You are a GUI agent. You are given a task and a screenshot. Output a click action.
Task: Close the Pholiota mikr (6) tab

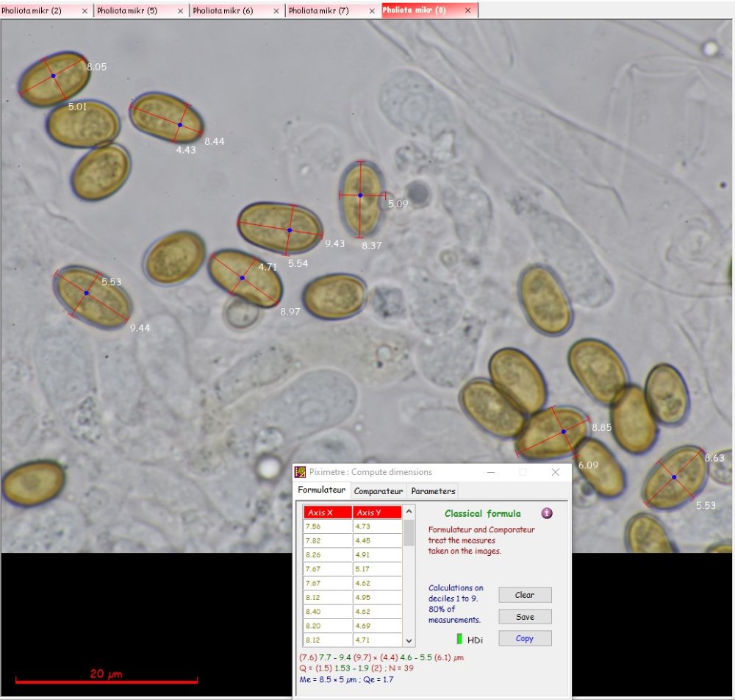coord(277,11)
